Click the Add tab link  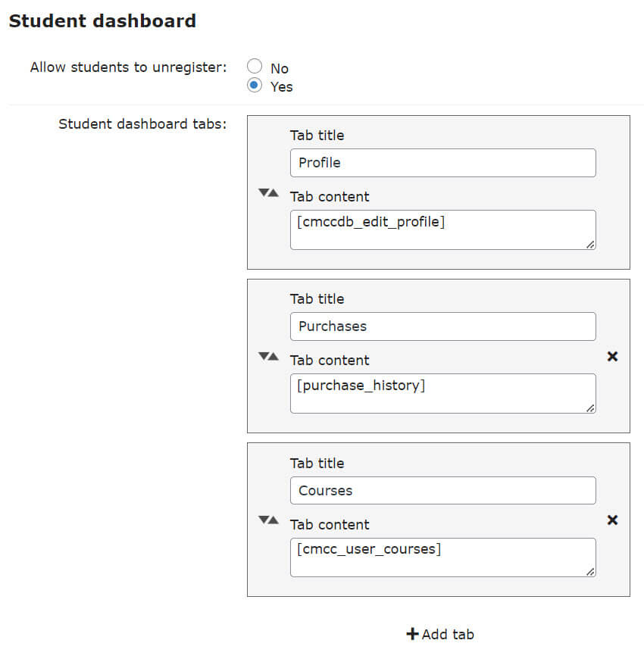[448, 634]
